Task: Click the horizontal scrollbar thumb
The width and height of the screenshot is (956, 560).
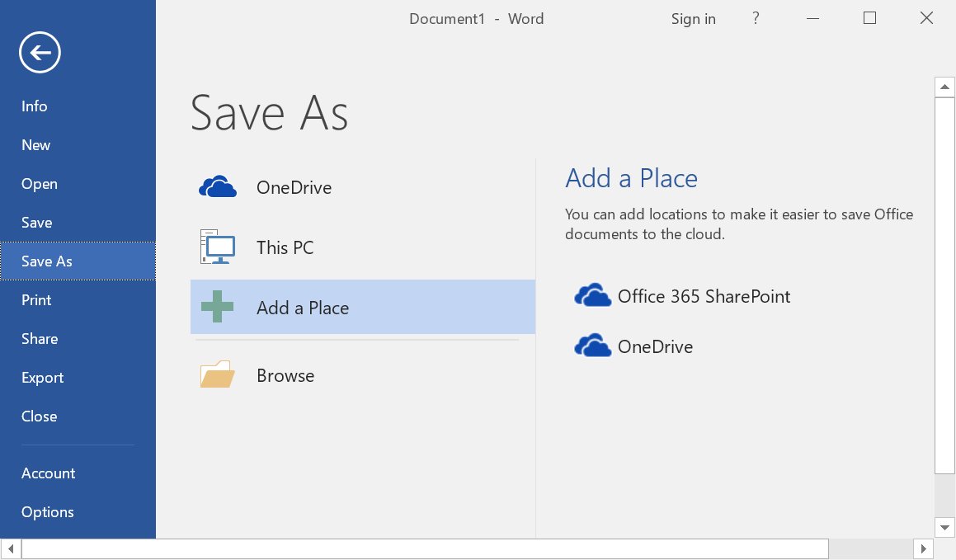Action: click(x=425, y=549)
